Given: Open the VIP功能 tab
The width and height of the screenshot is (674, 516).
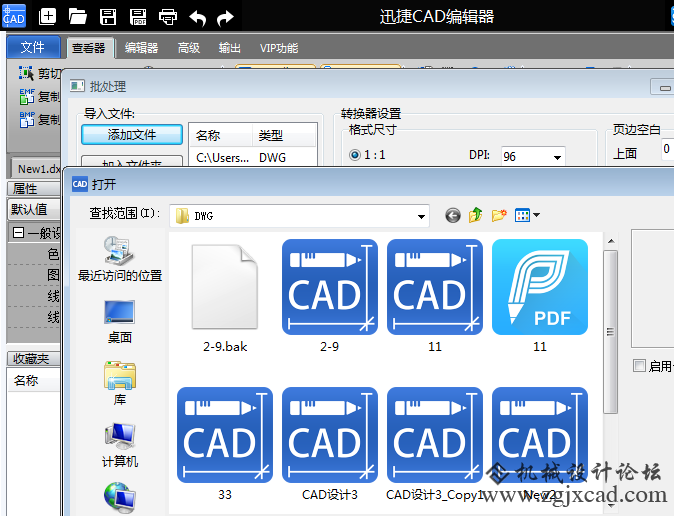Looking at the screenshot, I should (279, 48).
